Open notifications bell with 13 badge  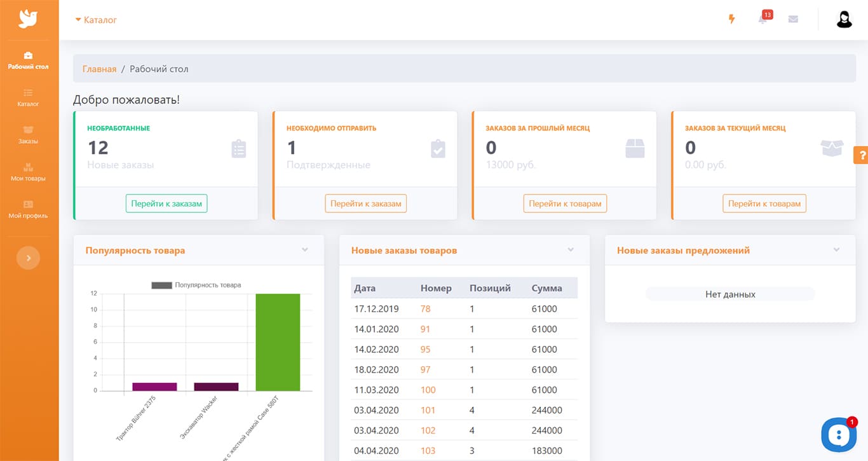point(763,19)
